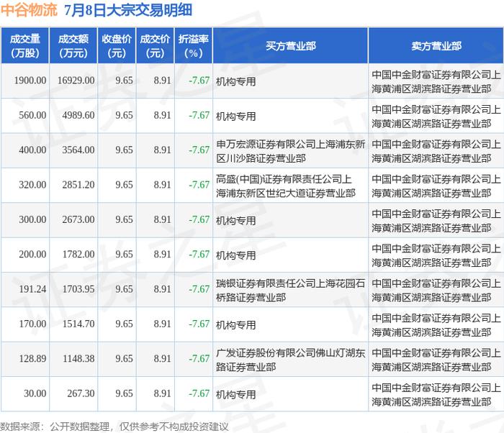
Task: Click 机构专用 in the 30.00 row
Action: coord(236,394)
